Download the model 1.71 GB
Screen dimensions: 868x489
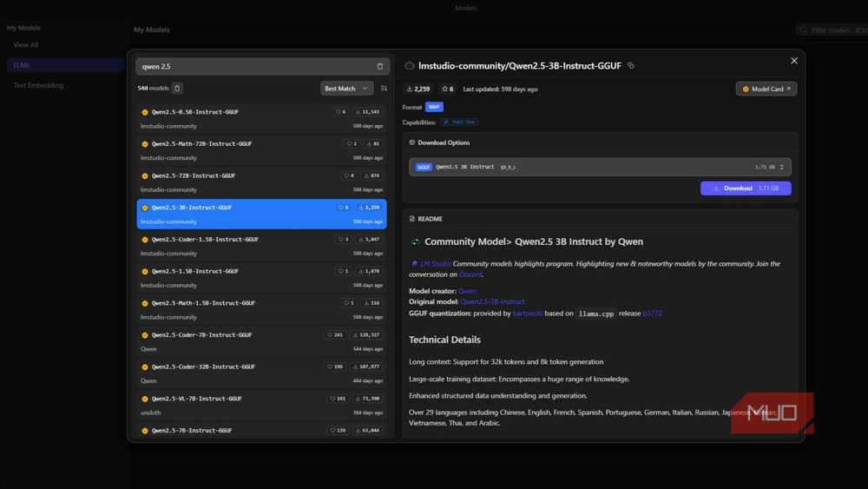pos(746,188)
